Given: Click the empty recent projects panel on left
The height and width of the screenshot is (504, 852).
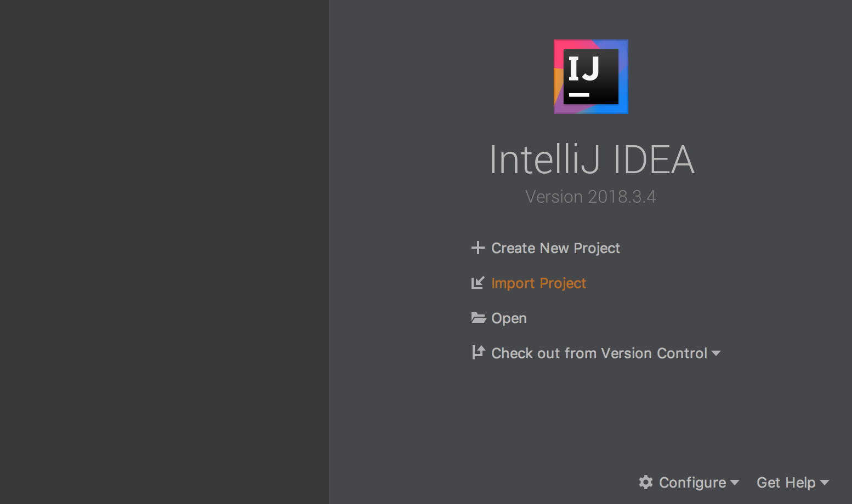Looking at the screenshot, I should pos(164,252).
